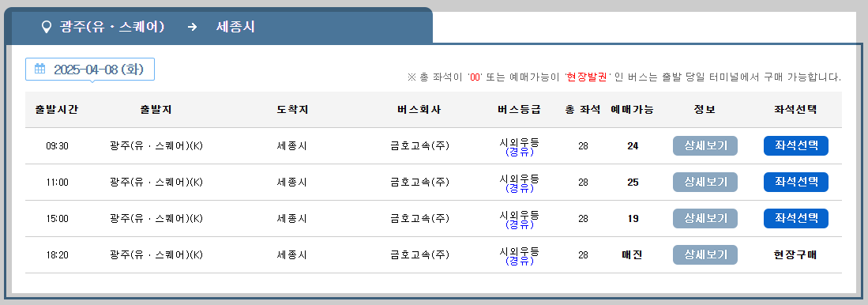Click the 정보 column header
Image resolution: width=868 pixels, height=305 pixels.
point(705,110)
